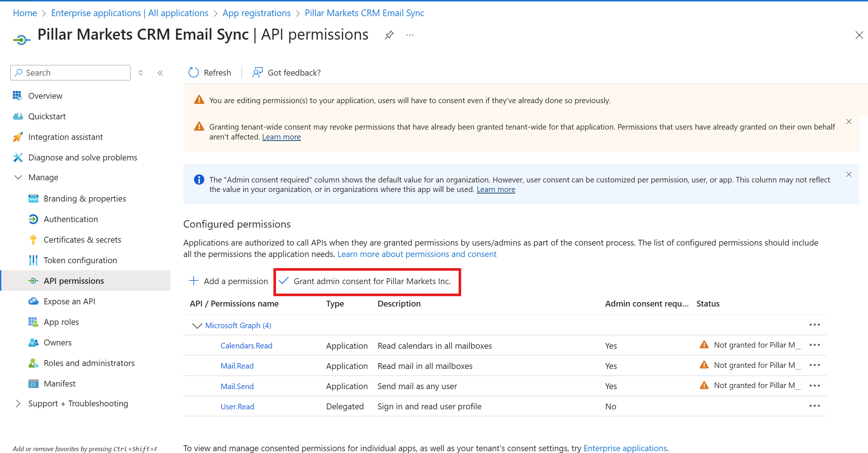868x453 pixels.
Task: Open Microsoft Graph row ellipsis menu
Action: tap(815, 325)
